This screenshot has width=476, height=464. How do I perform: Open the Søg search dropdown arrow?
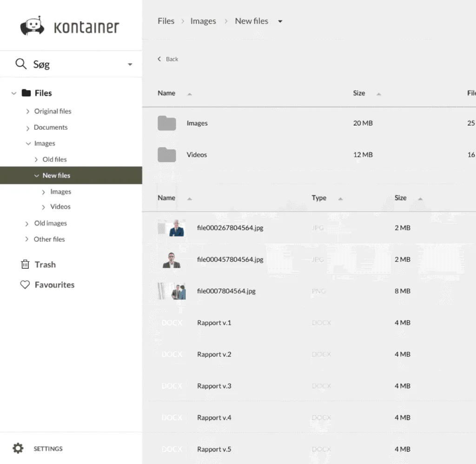[130, 64]
